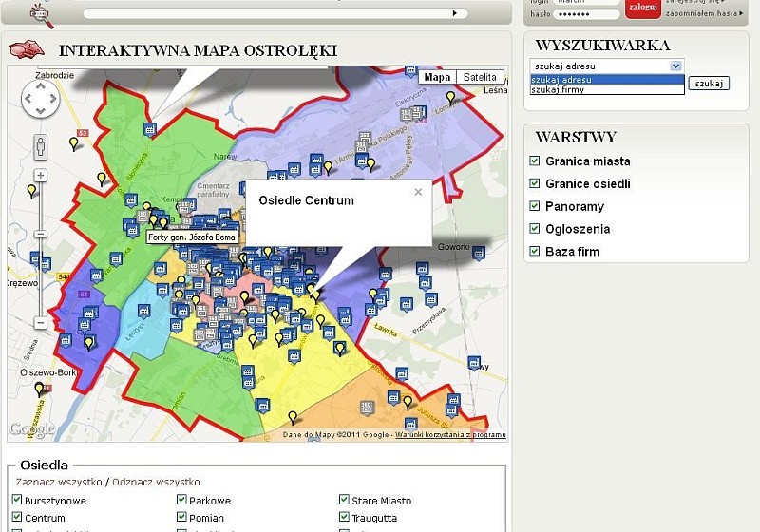
Task: Uncheck the Pomian district checkbox
Action: pyautogui.click(x=181, y=517)
